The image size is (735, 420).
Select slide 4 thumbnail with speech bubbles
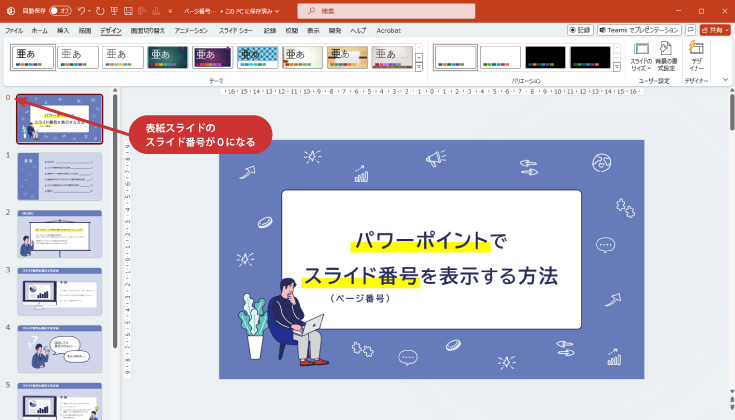click(x=60, y=349)
